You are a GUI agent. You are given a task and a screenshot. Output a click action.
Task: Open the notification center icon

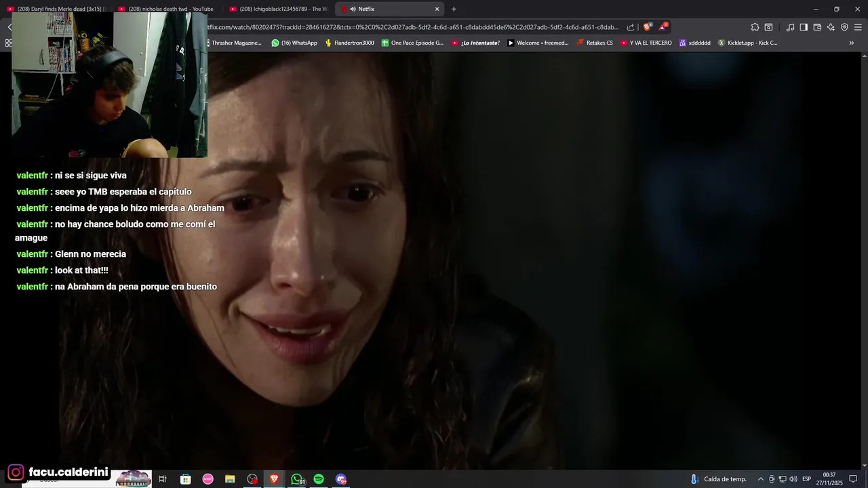(x=853, y=479)
